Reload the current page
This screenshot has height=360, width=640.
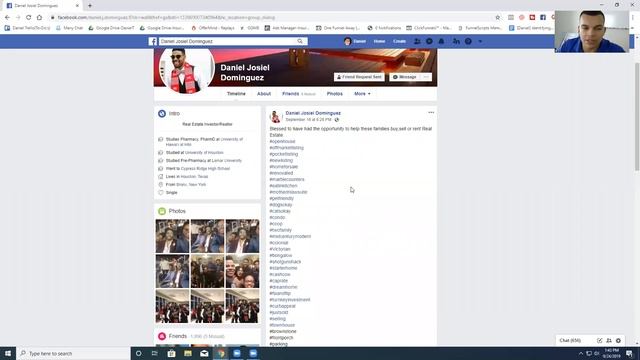coord(29,18)
